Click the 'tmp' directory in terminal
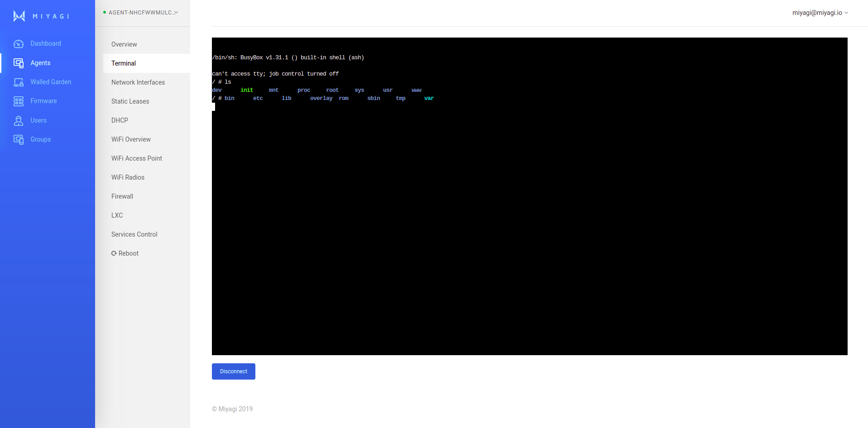Image resolution: width=868 pixels, height=428 pixels. point(401,98)
